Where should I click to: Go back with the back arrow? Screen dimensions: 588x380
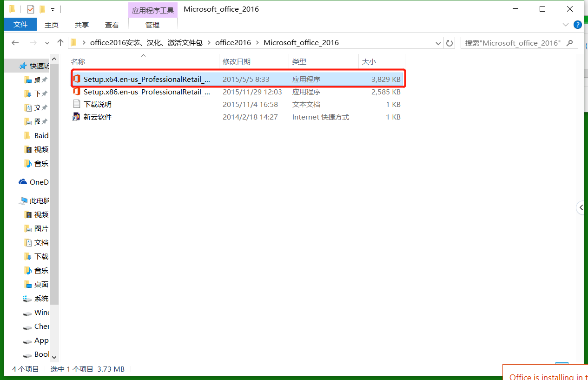click(15, 42)
